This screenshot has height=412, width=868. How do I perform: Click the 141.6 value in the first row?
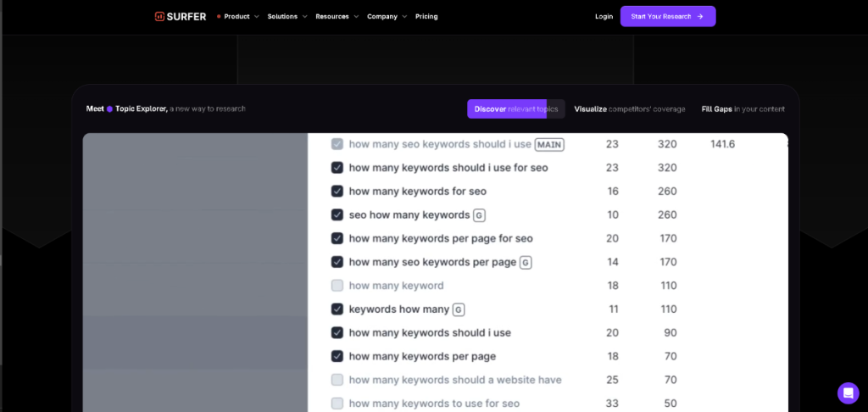pyautogui.click(x=722, y=144)
